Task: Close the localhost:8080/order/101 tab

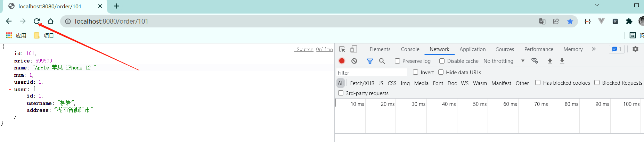Action: (100, 6)
